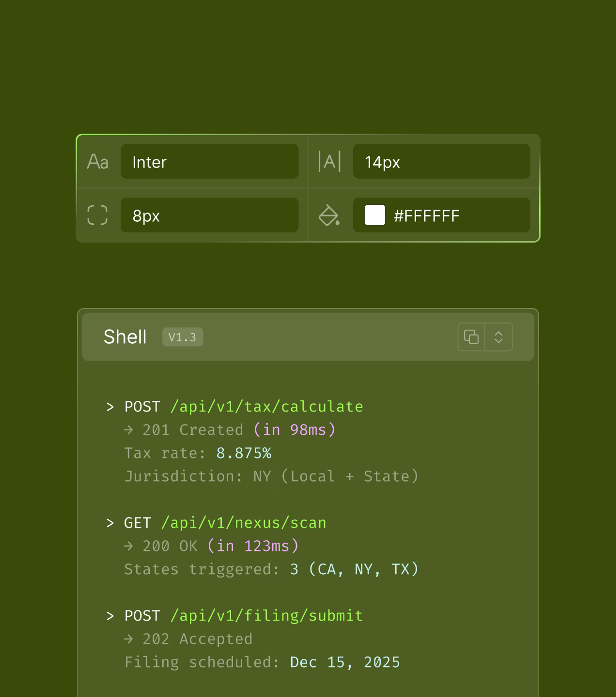Click the States triggered: label
This screenshot has height=697, width=616.
click(202, 570)
